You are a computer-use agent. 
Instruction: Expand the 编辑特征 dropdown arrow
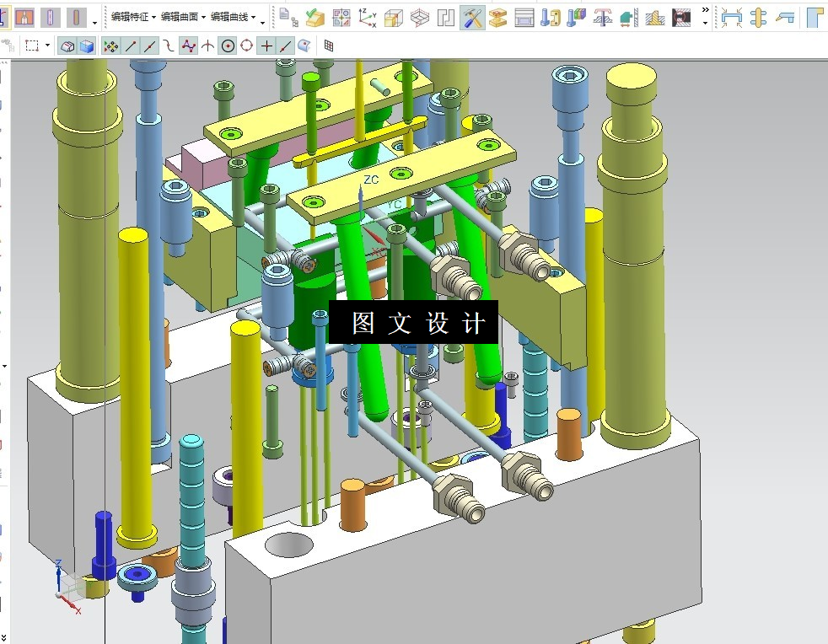click(x=153, y=18)
